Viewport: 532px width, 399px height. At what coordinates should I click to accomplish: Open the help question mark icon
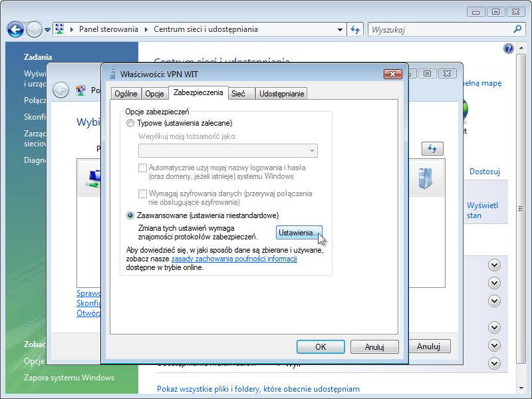coord(509,49)
